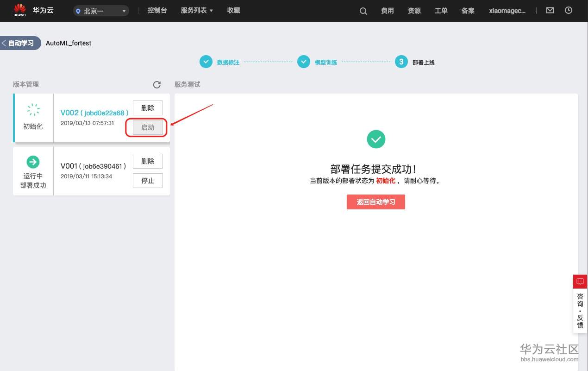Click the 版本管理 heading
Image resolution: width=588 pixels, height=371 pixels.
click(26, 84)
